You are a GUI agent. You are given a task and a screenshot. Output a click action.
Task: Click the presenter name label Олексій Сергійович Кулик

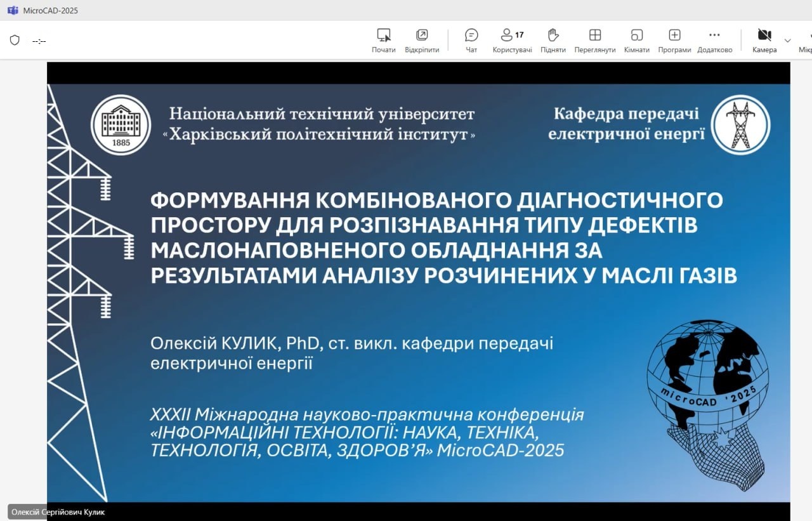point(58,511)
